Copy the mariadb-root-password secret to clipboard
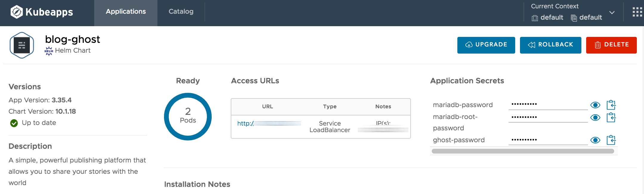644x194 pixels. point(611,118)
